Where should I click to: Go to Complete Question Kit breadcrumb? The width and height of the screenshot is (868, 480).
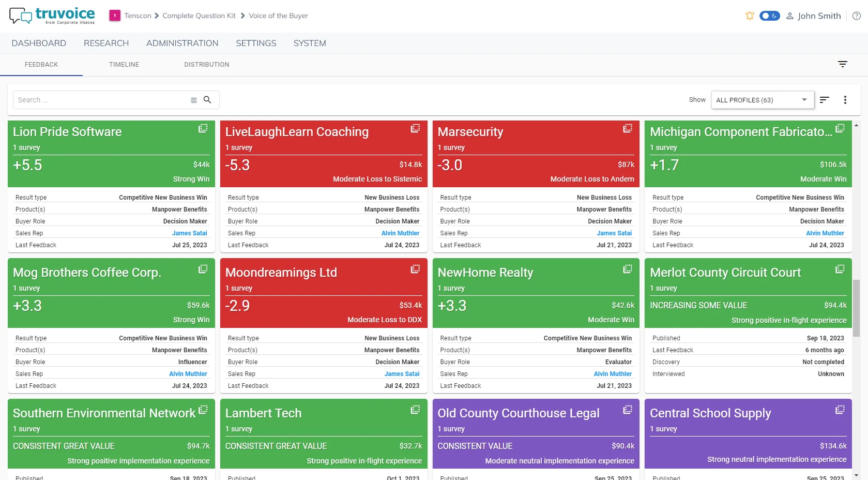199,16
